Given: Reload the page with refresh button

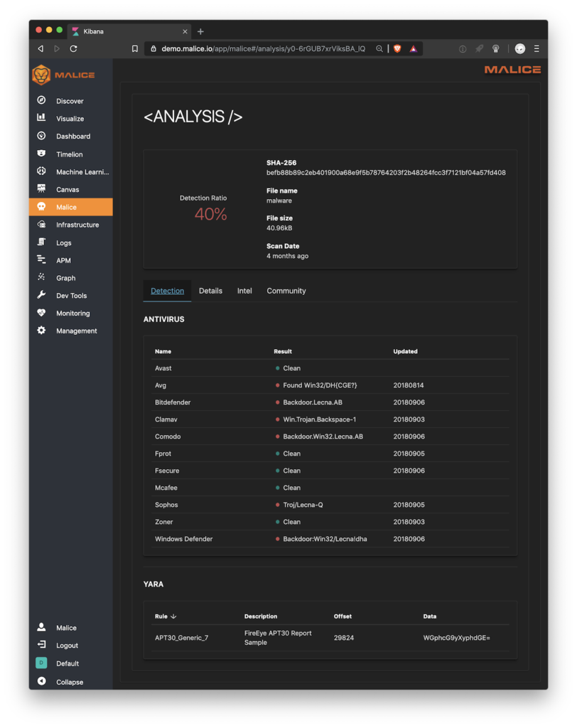Looking at the screenshot, I should [x=73, y=49].
